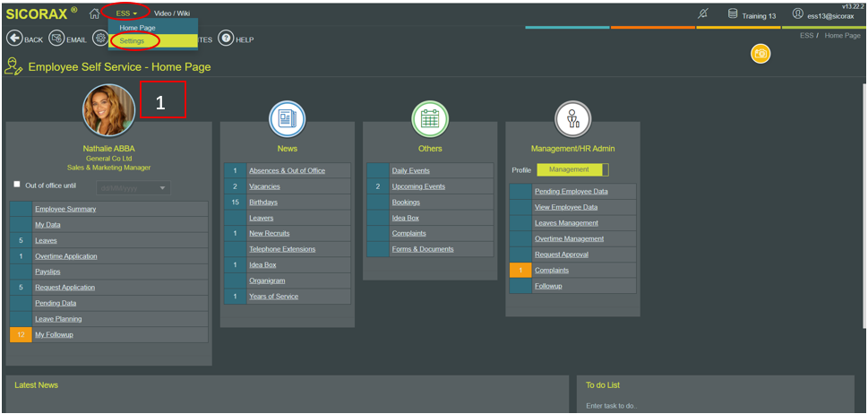Image resolution: width=868 pixels, height=414 pixels.
Task: Click the Training 13 database icon
Action: tap(733, 14)
